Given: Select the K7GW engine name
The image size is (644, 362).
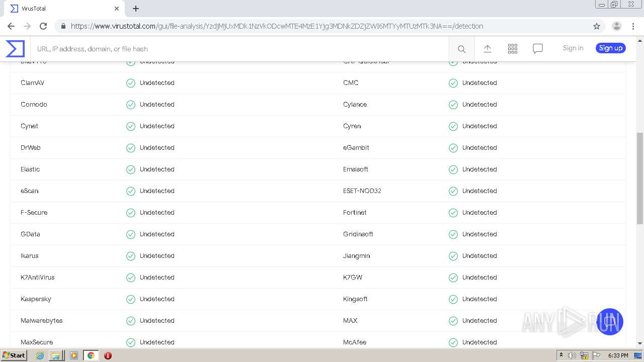Looking at the screenshot, I should tap(353, 278).
